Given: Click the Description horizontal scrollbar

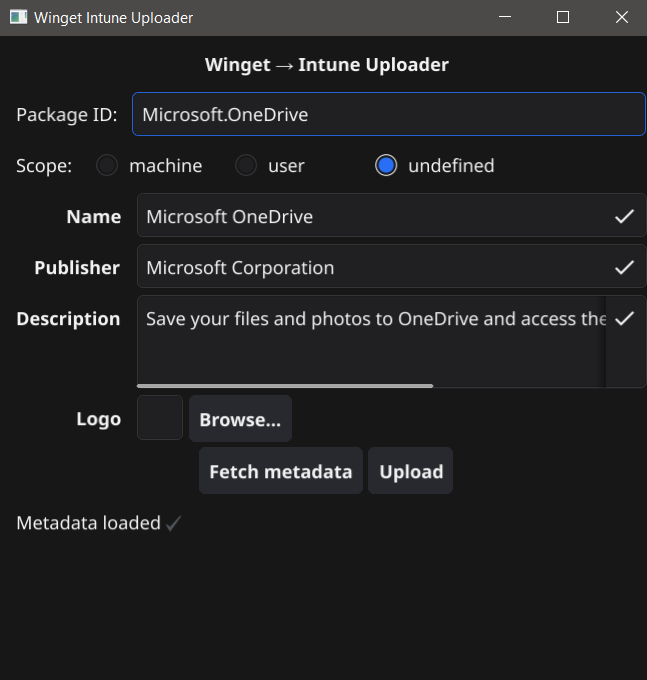Looking at the screenshot, I should 285,386.
